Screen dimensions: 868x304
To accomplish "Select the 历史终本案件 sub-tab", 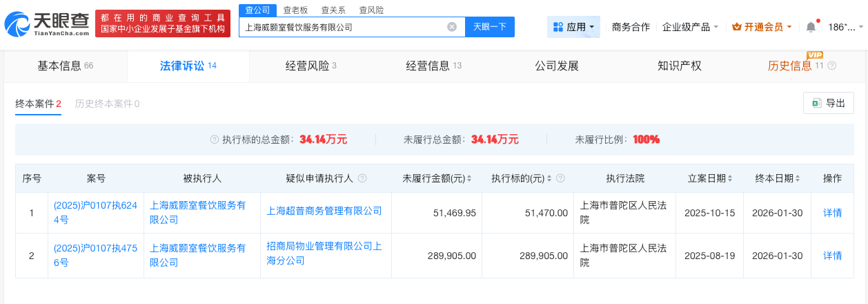I will (x=108, y=104).
